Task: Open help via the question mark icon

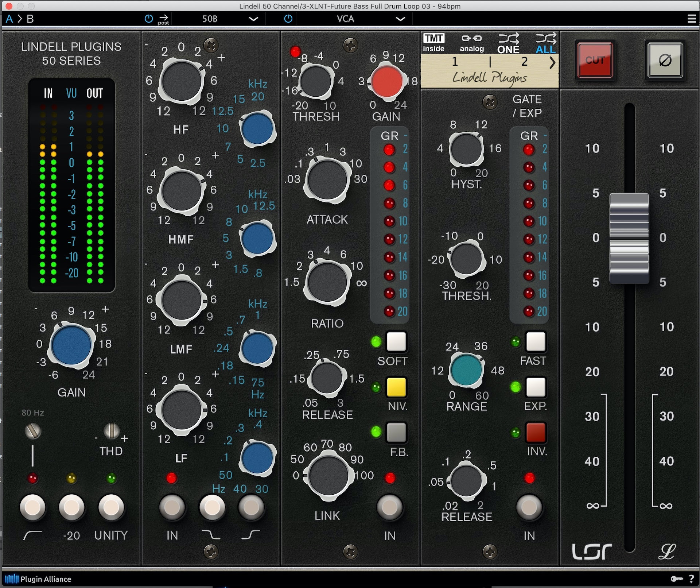Action: (x=692, y=579)
